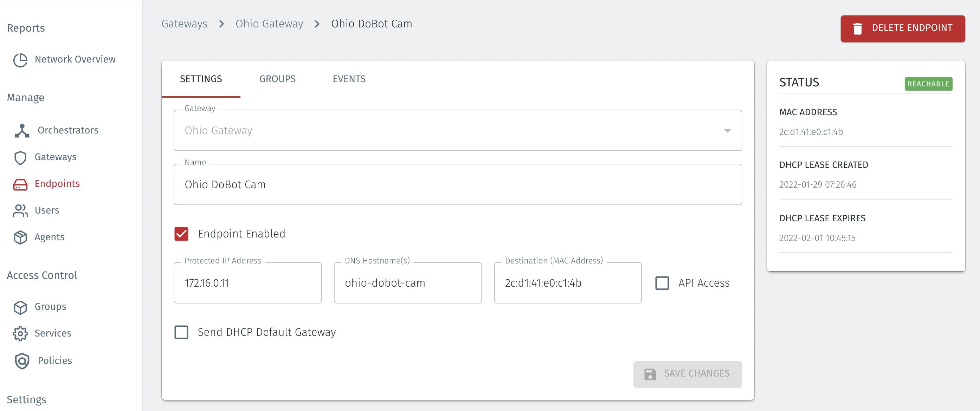Viewport: 980px width, 411px height.
Task: Click the Services gear icon
Action: [x=20, y=333]
